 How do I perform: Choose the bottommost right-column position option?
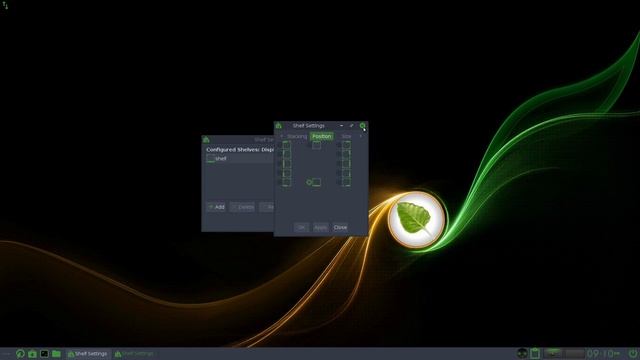pyautogui.click(x=345, y=182)
